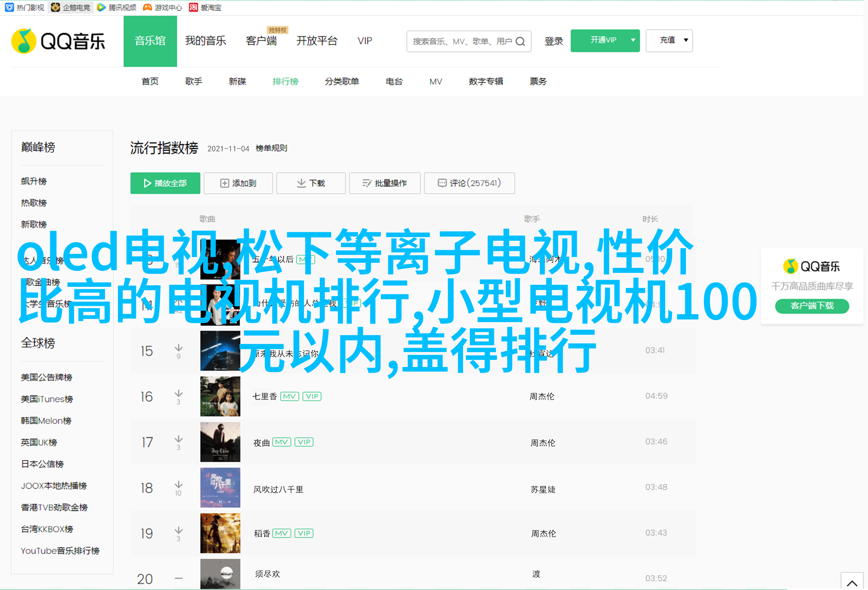Open 香港TVB劲歌金榜 chart

[x=54, y=508]
